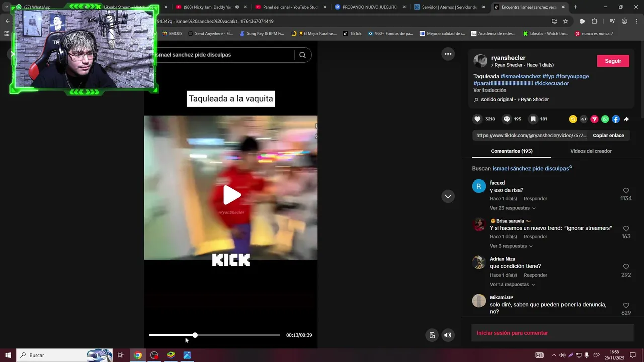
Task: Click Iniciar sesión para comentar field
Action: [552, 333]
